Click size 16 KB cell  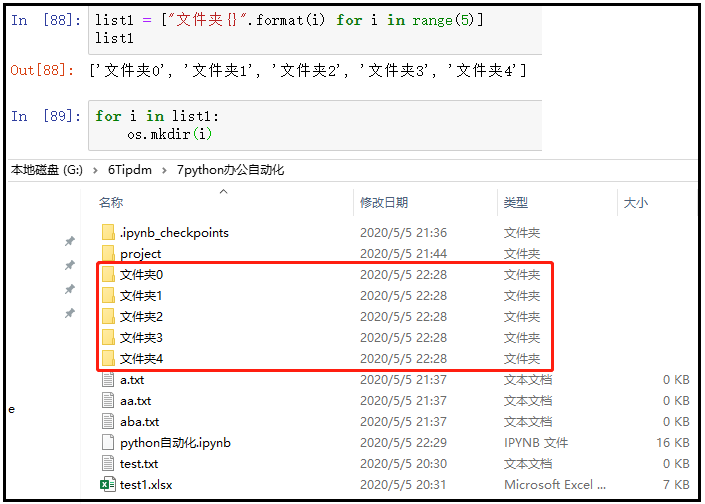pos(673,443)
